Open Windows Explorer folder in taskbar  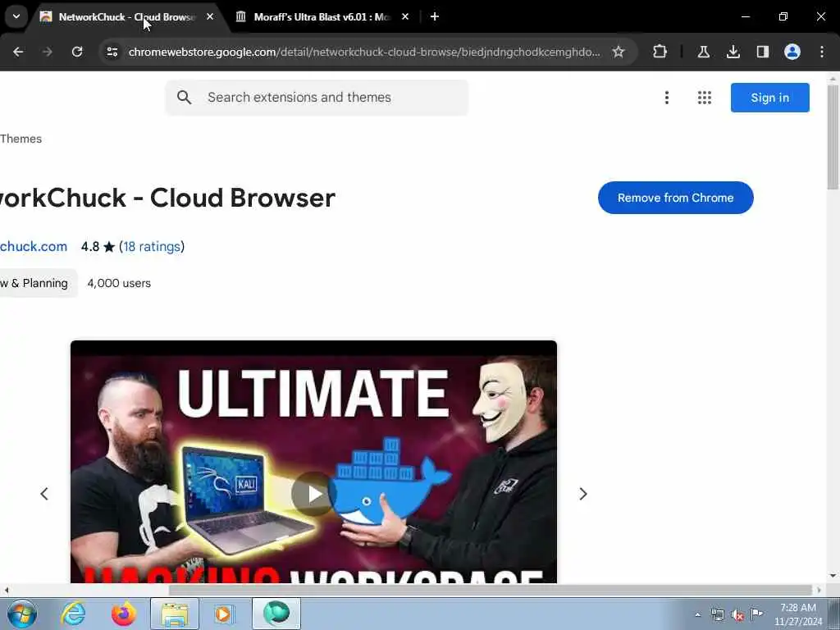tap(175, 614)
